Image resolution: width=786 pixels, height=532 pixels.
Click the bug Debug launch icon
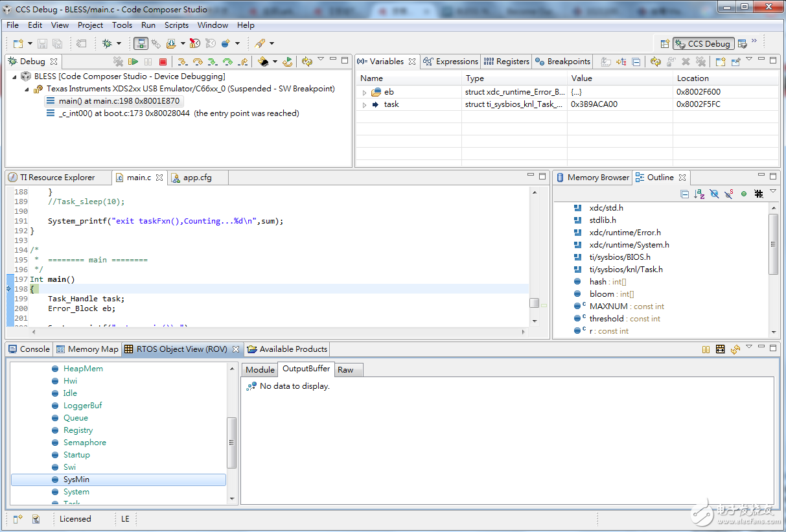click(108, 43)
